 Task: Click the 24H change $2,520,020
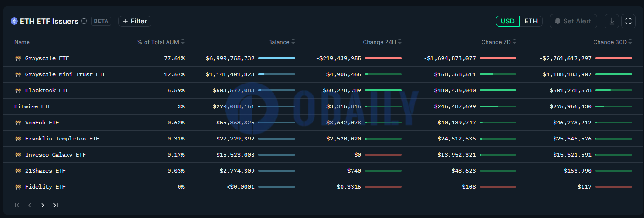(344, 139)
